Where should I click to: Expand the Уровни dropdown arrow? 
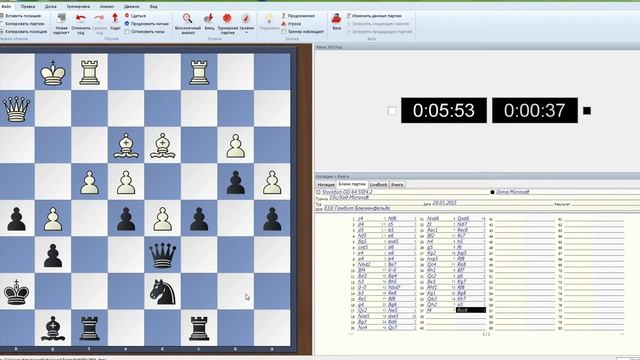247,33
